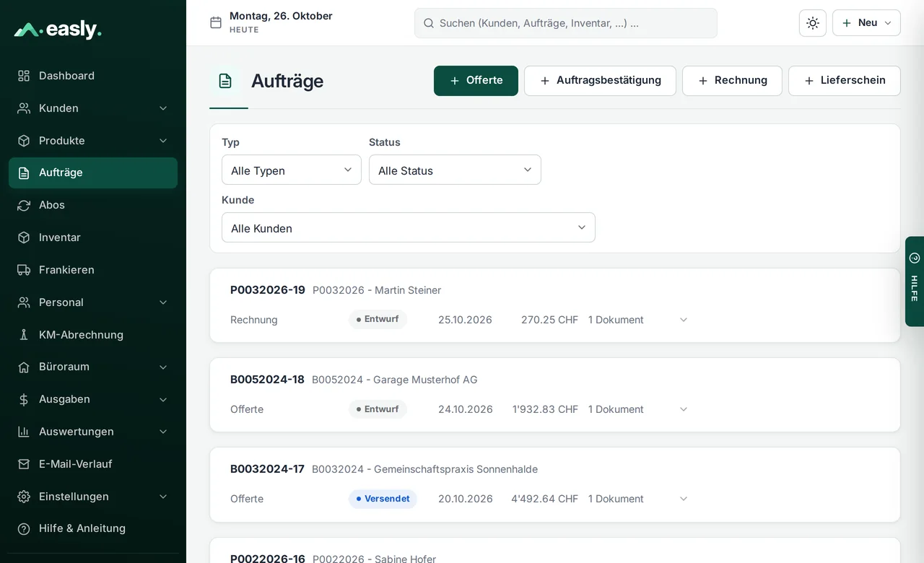Click the Einstellungen gear icon

[x=24, y=497]
